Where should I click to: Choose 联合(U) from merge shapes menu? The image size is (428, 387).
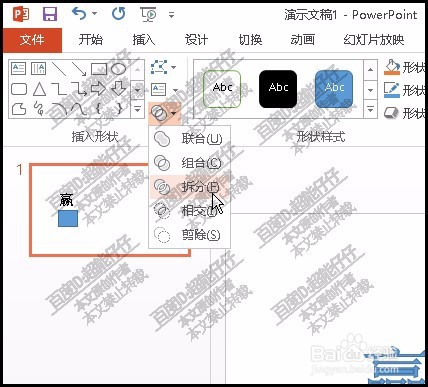click(x=189, y=139)
